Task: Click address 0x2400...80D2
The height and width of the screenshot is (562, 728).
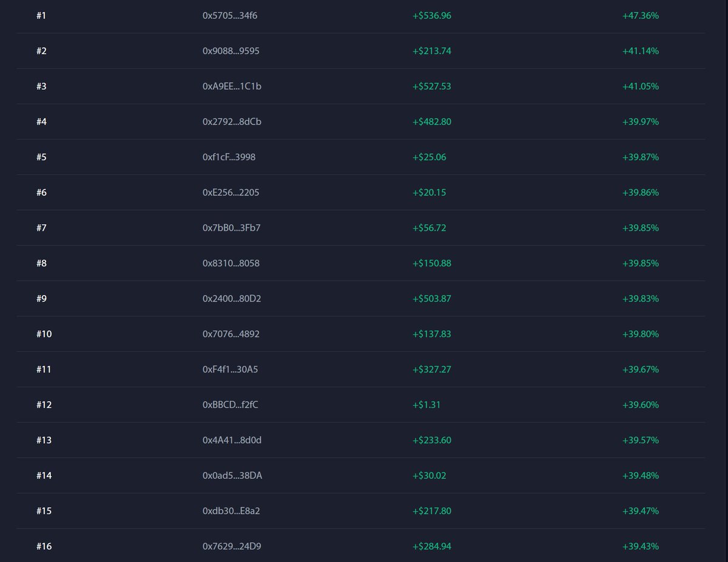Action: [x=232, y=299]
